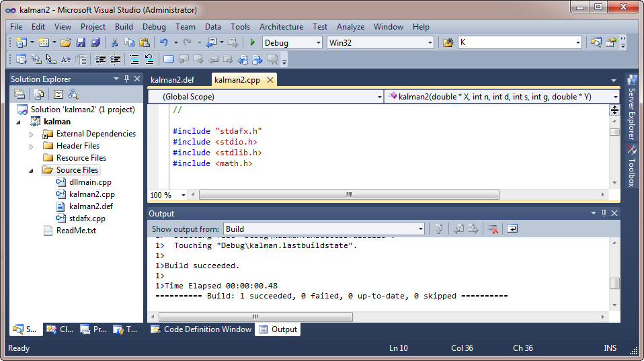Screen dimensions: 644x361
Task: Collapse the kalman project node
Action: (18, 122)
